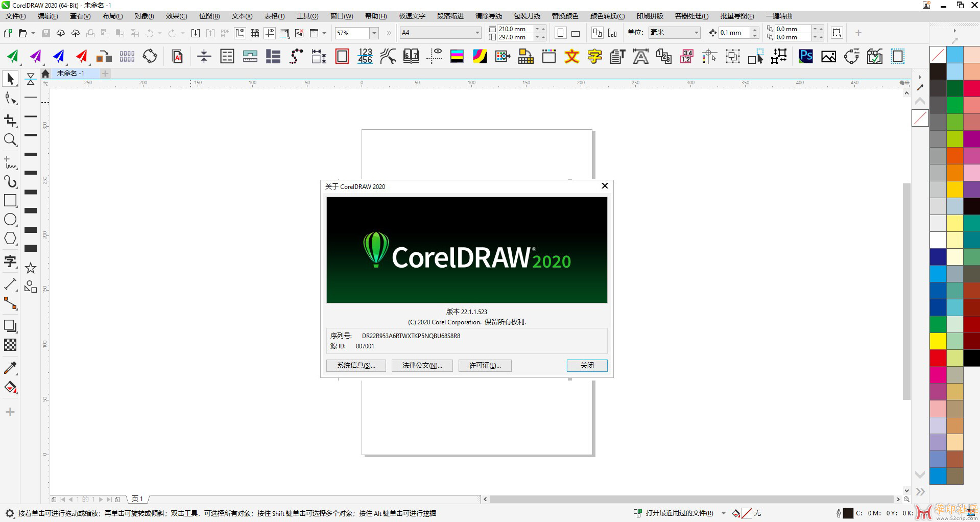The width and height of the screenshot is (980, 522).
Task: Click the Adobe AI export icon
Action: (177, 56)
